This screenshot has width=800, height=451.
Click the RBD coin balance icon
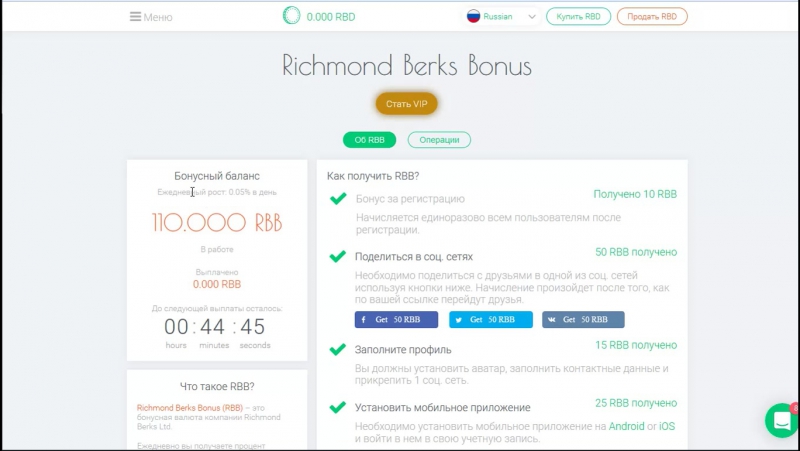(291, 15)
